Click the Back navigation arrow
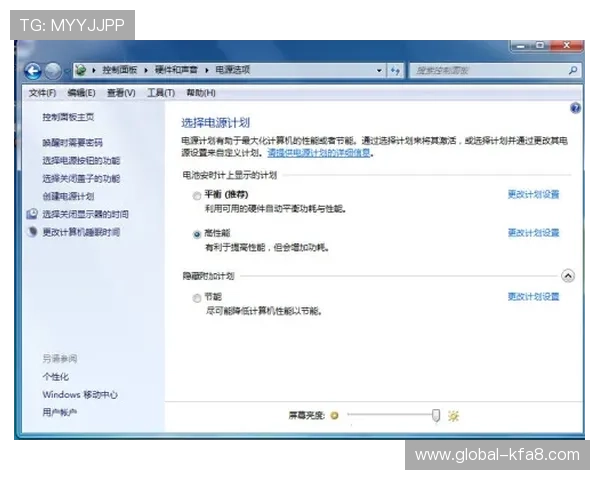 33,71
